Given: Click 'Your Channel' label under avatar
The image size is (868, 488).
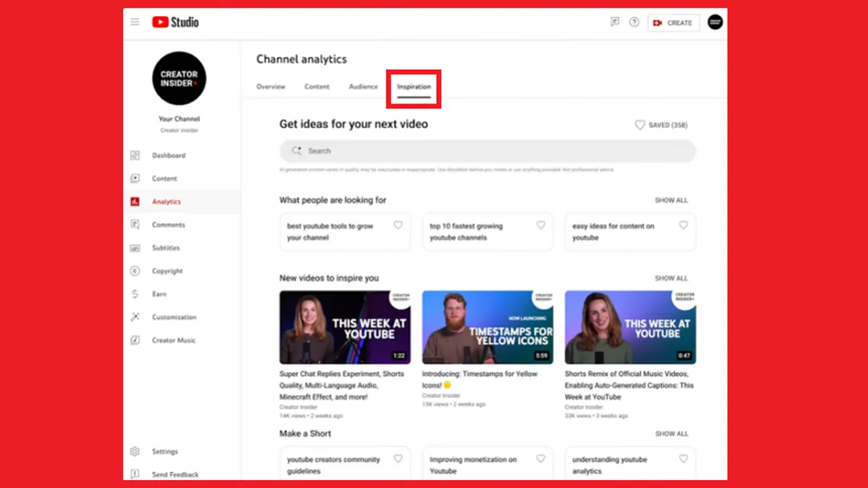Looking at the screenshot, I should pyautogui.click(x=179, y=119).
